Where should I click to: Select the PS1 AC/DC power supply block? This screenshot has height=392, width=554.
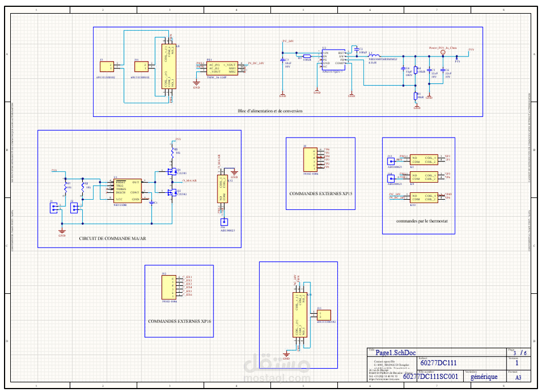[222, 68]
